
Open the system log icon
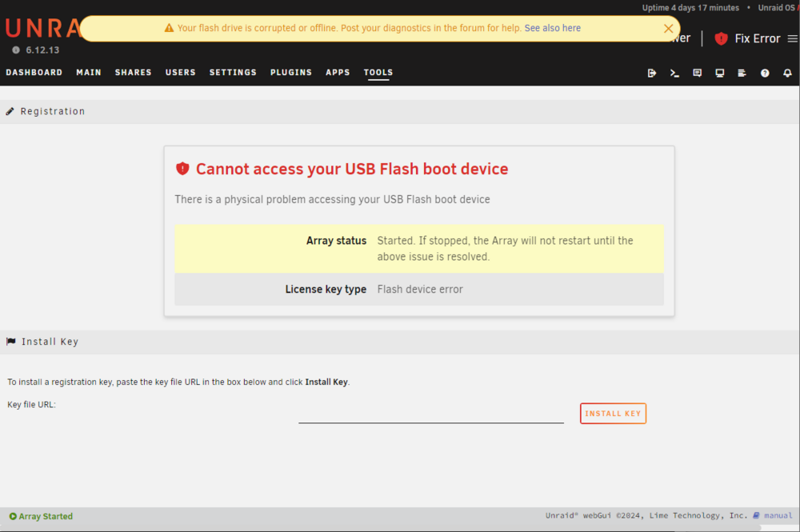(x=742, y=73)
